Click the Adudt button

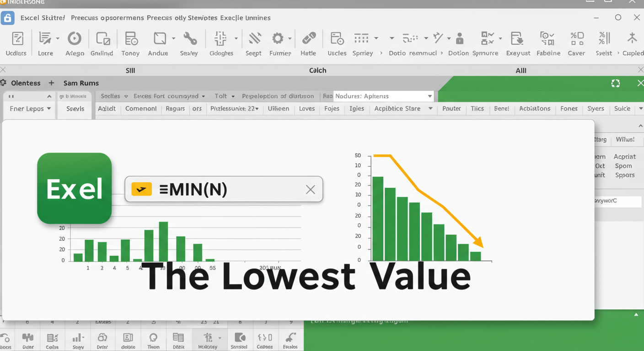click(x=107, y=109)
